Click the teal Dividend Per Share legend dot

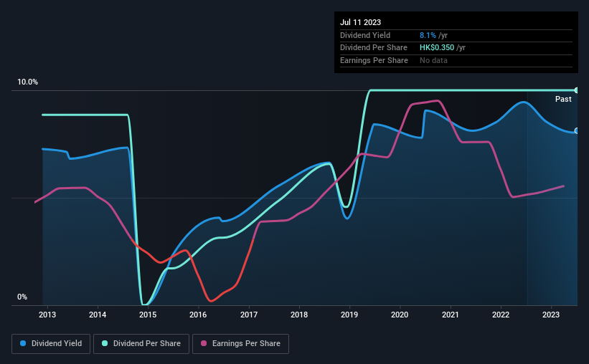[x=105, y=343]
